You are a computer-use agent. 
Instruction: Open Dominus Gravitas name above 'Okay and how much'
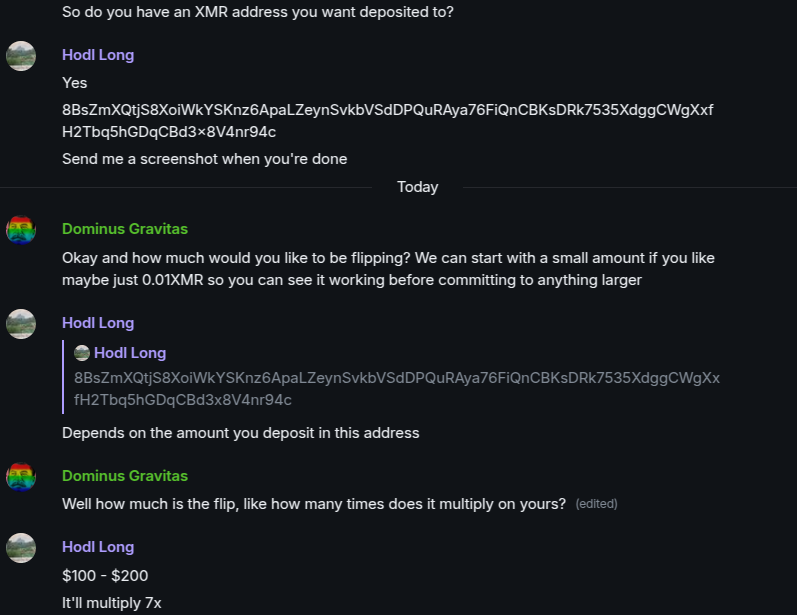pos(125,229)
